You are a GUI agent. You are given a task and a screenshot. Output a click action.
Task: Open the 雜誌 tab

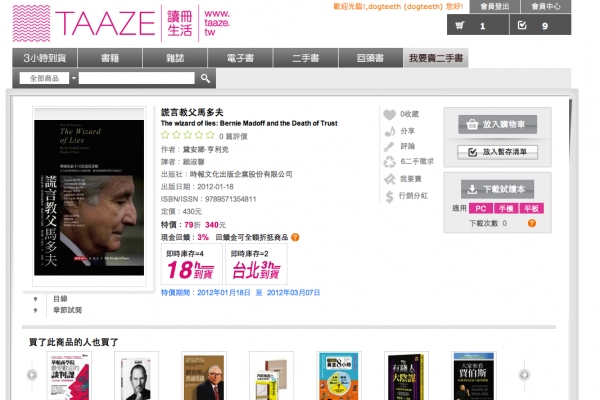175,58
